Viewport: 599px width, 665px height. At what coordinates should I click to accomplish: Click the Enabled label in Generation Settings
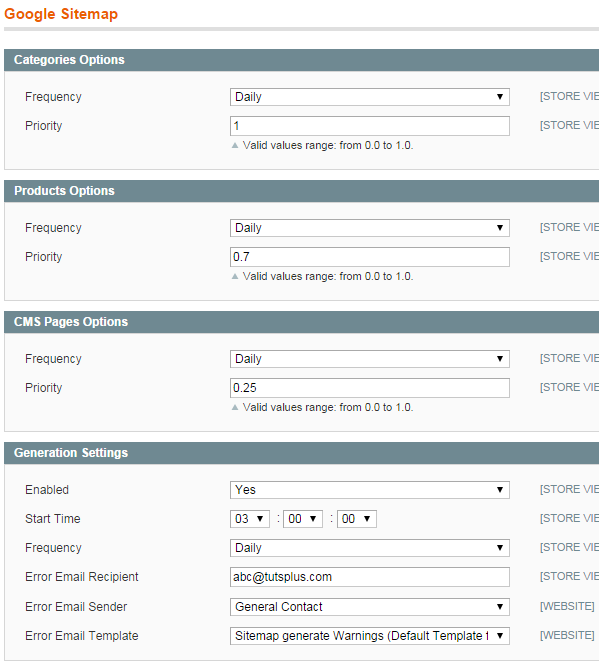click(47, 490)
